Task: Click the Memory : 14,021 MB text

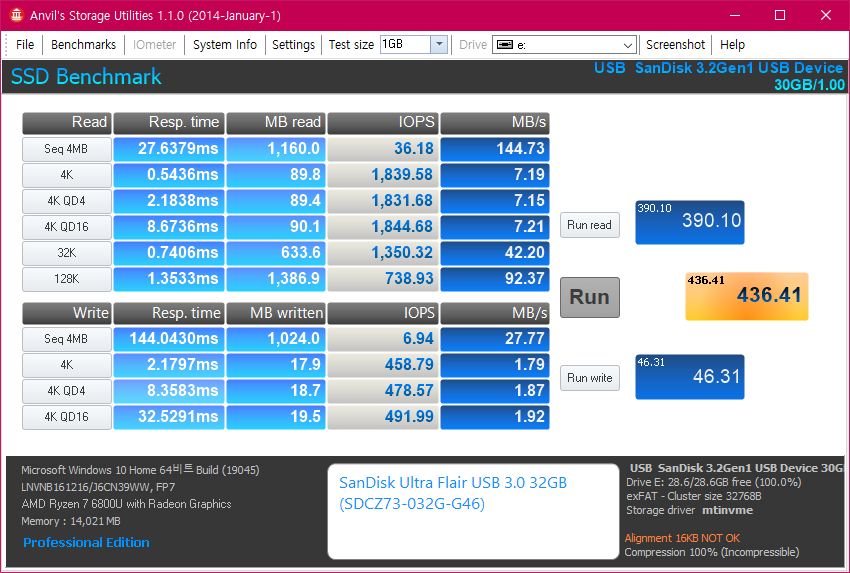Action: [x=71, y=522]
